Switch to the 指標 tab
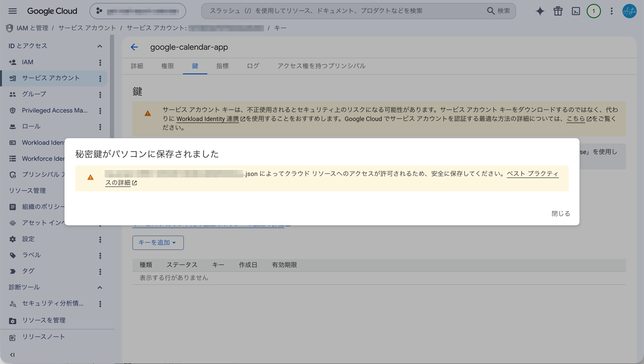The width and height of the screenshot is (644, 364). [222, 66]
